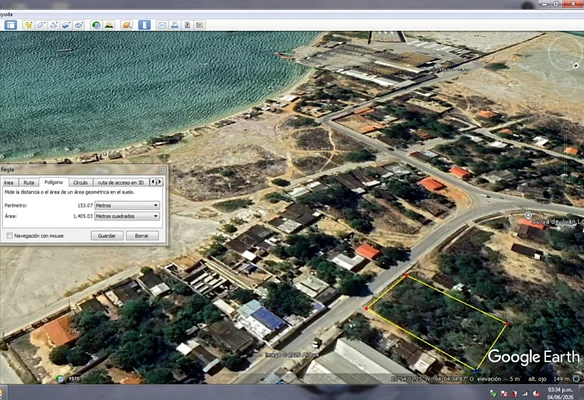This screenshot has width=584, height=400.
Task: Click the system clock showing 03:34 p.m.
Action: pos(560,390)
